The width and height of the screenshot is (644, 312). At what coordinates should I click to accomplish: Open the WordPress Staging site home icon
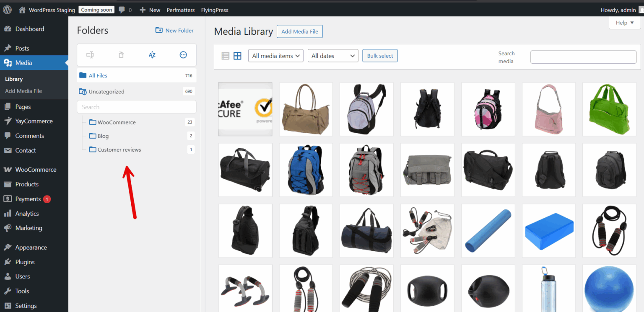22,10
